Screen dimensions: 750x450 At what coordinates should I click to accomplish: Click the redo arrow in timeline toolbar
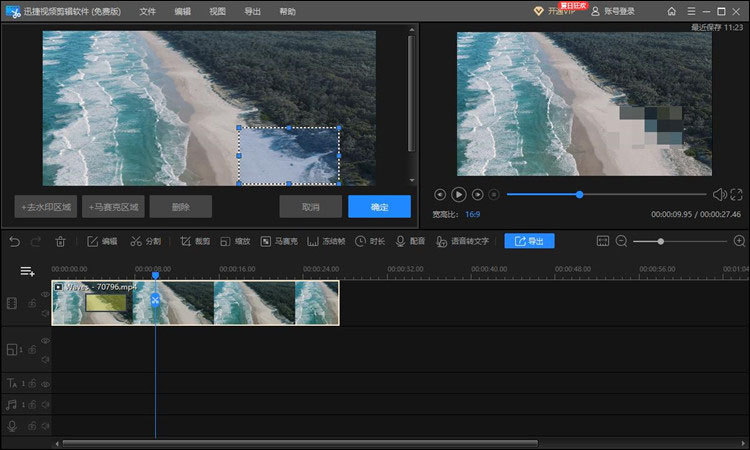(35, 241)
